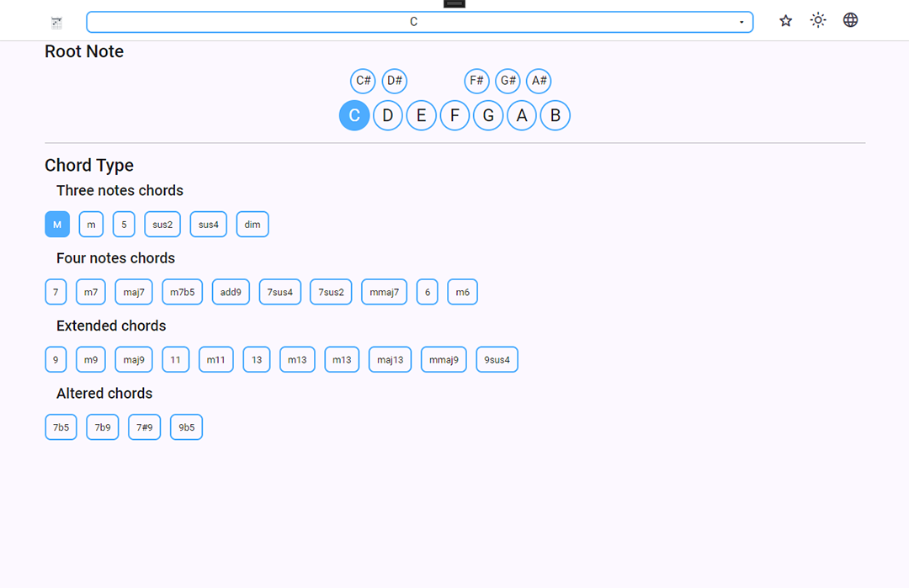The width and height of the screenshot is (909, 588).
Task: Choose F# root note
Action: tap(476, 81)
